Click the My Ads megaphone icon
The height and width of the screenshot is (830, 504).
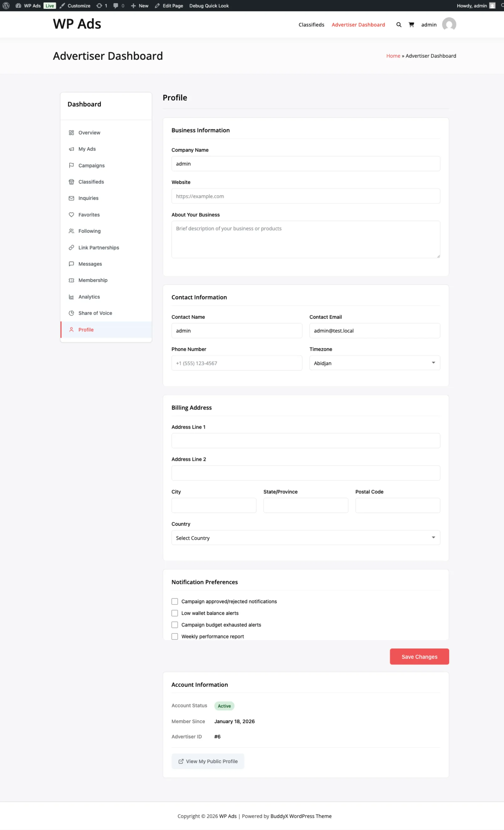72,149
